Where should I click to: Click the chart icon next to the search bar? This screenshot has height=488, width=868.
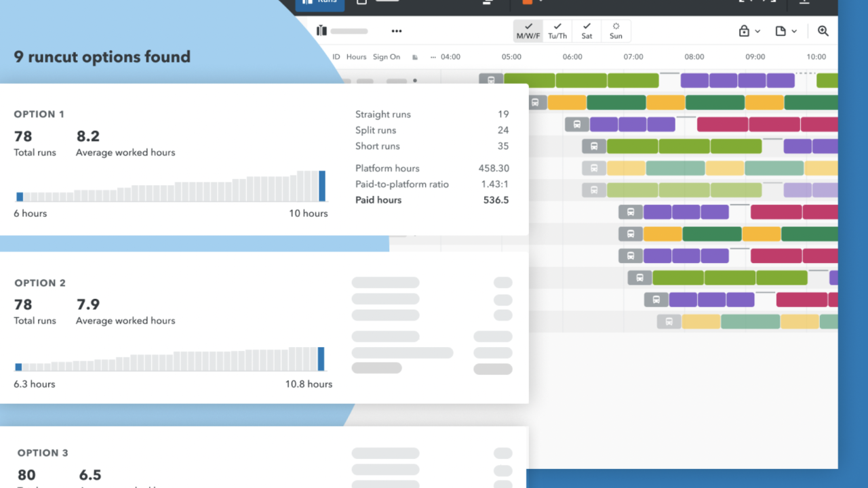[x=321, y=30]
